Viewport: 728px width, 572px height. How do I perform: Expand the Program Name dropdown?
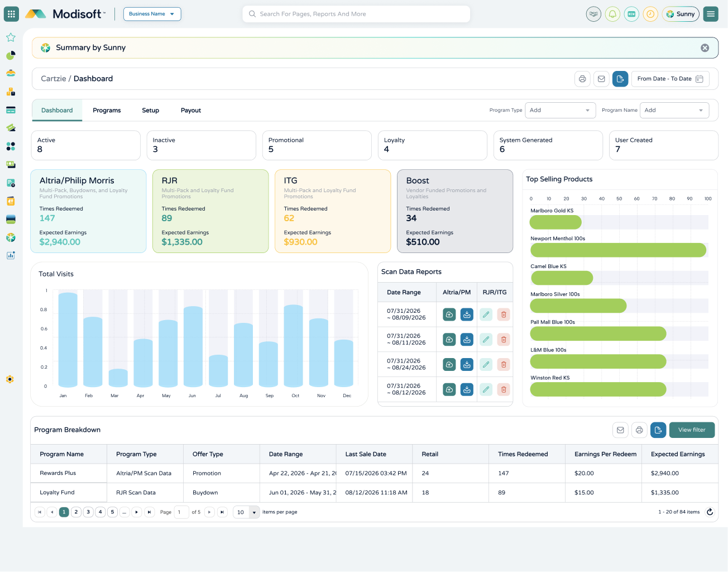click(x=674, y=110)
